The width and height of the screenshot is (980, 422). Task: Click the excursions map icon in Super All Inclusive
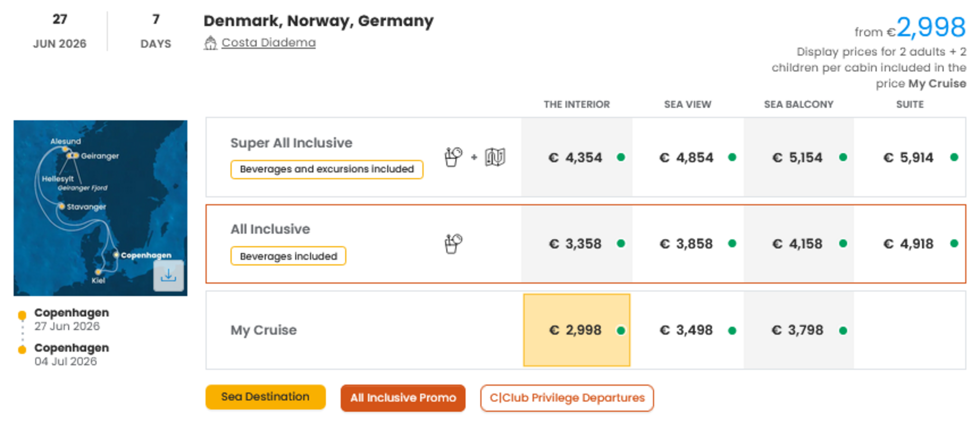coord(495,157)
